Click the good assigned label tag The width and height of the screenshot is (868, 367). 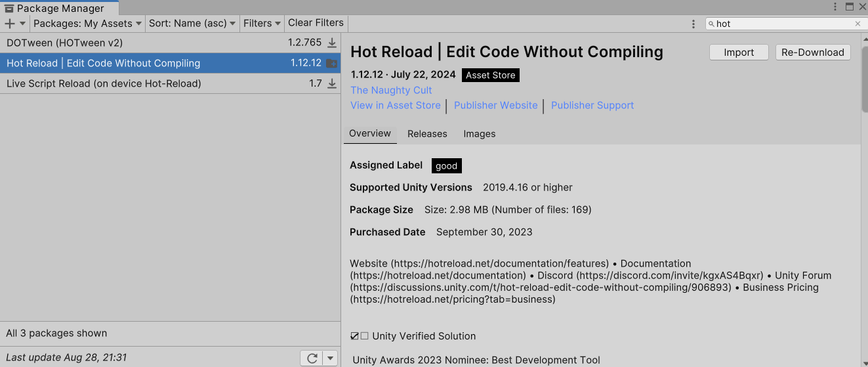(447, 165)
